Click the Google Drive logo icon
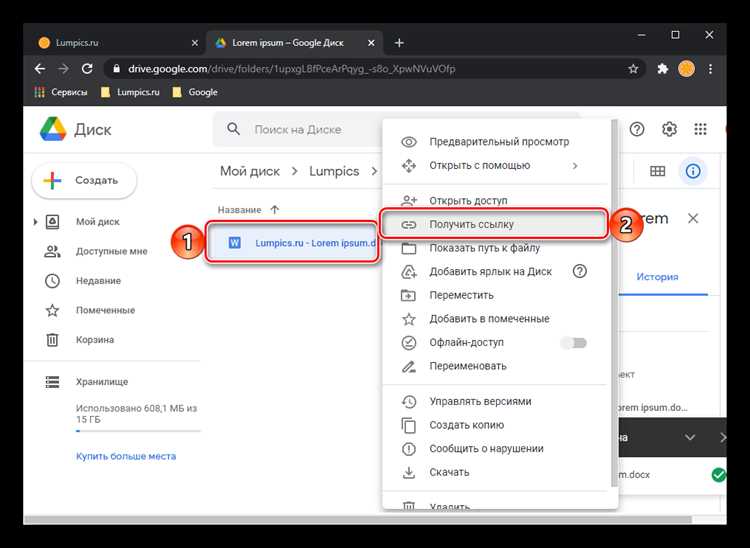 53,129
